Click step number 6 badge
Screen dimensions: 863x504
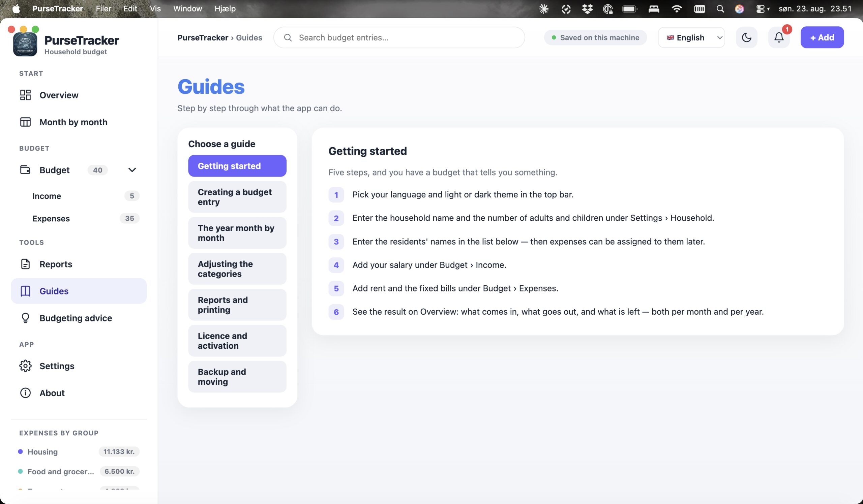pyautogui.click(x=336, y=312)
